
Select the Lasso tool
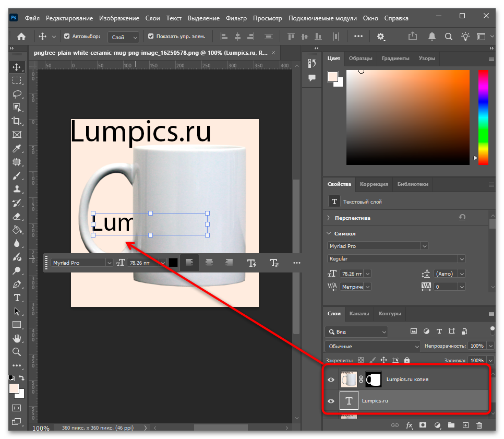click(17, 94)
